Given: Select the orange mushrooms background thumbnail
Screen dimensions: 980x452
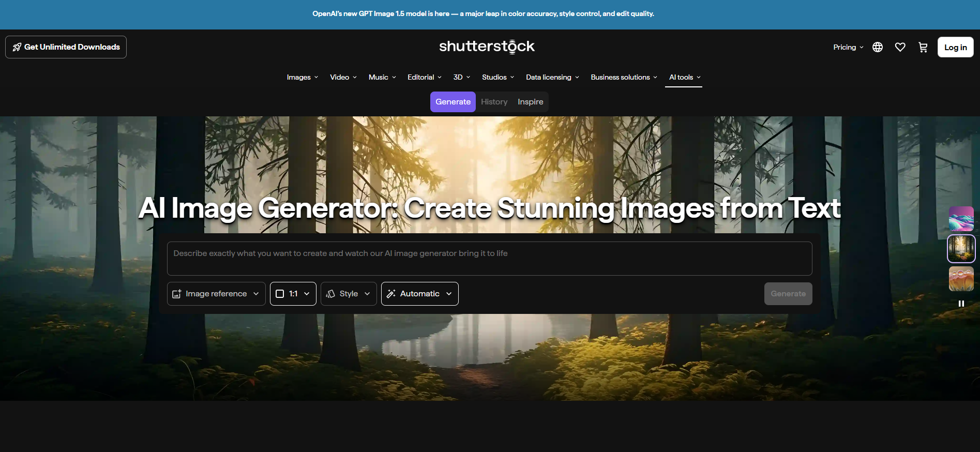Looking at the screenshot, I should pyautogui.click(x=961, y=279).
